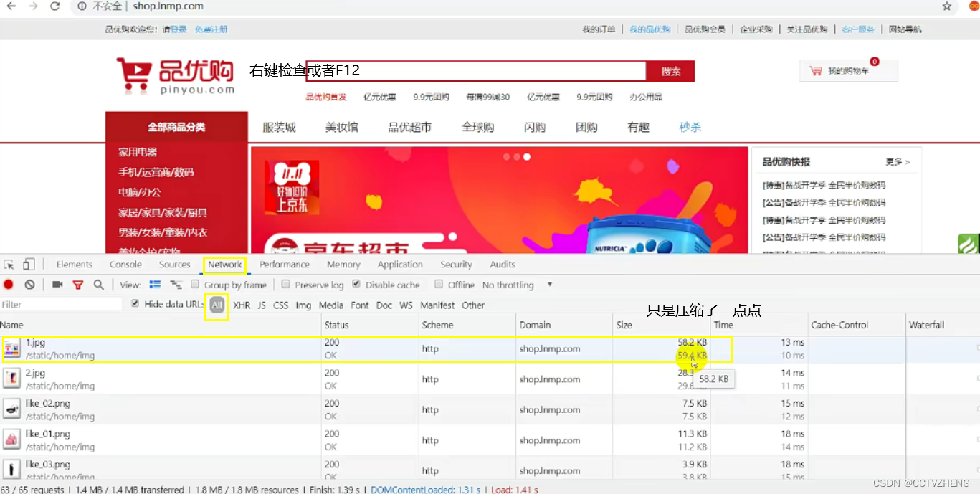Click the network Filter text field
Viewport: 980px width, 494px height.
[x=62, y=305]
